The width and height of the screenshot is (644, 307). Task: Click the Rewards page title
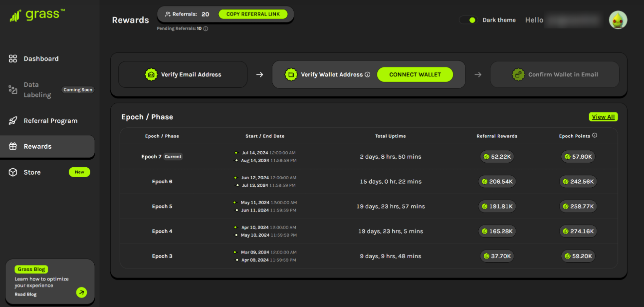(x=130, y=20)
